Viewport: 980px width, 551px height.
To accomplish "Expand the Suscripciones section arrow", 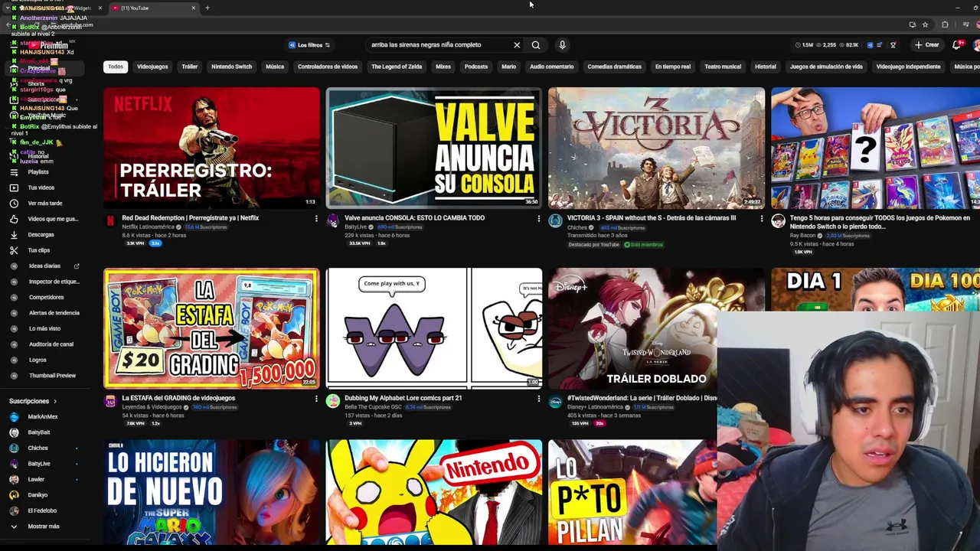I will click(55, 401).
